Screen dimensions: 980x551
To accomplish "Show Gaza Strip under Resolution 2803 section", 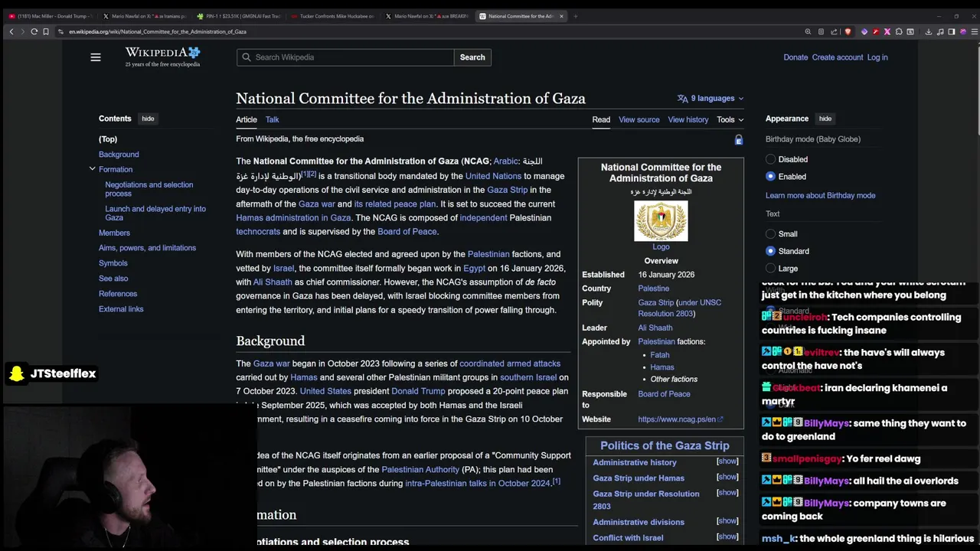I will click(x=727, y=493).
